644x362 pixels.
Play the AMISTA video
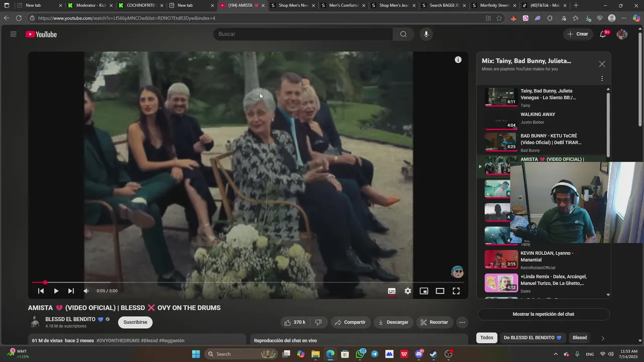pyautogui.click(x=56, y=291)
